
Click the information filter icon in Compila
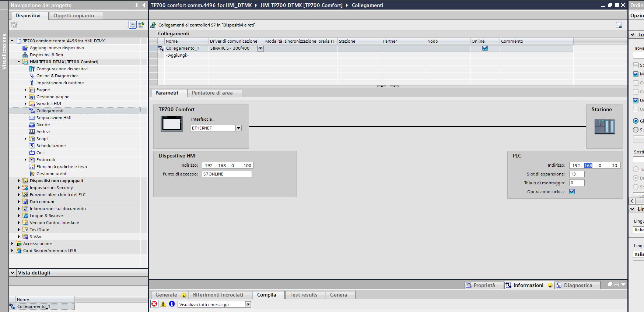[x=172, y=304]
